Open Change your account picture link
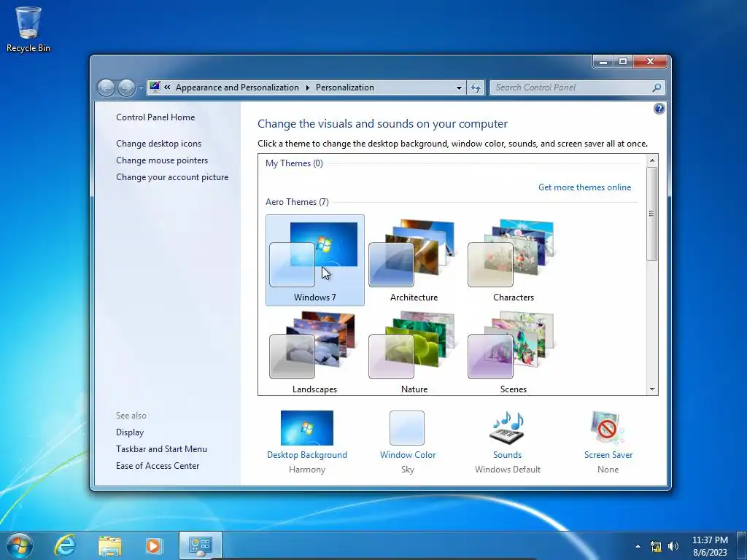The image size is (747, 560). 172,176
